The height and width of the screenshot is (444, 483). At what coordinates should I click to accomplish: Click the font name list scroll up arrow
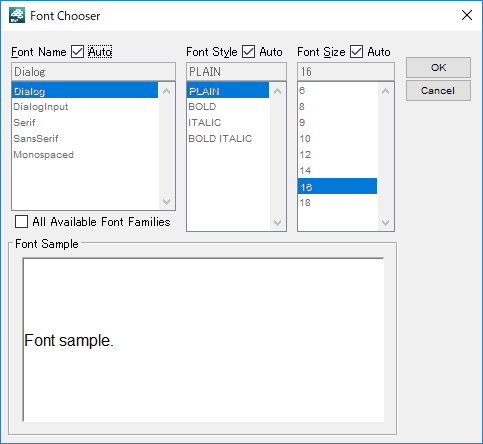coord(167,91)
